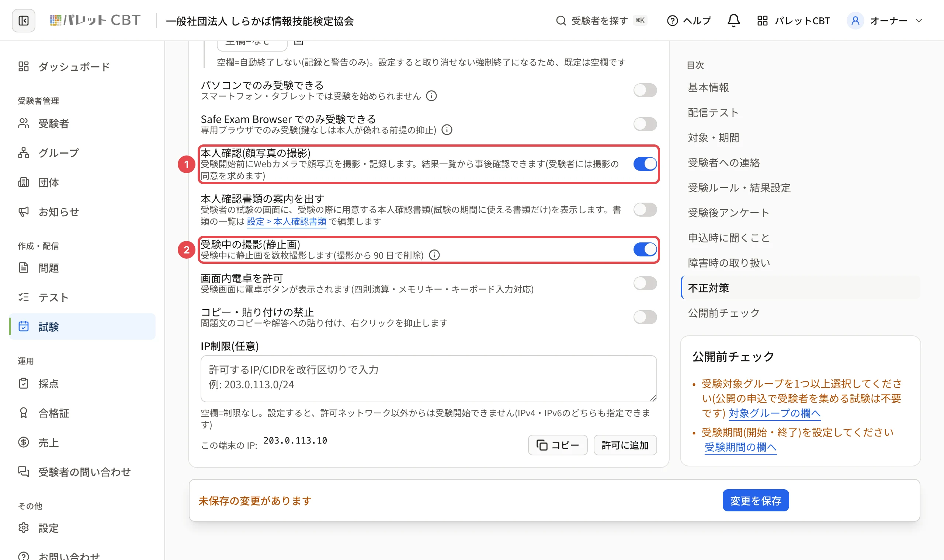Screen dimensions: 944x560
Task: Jump to 受験ルール・結果設定 section
Action: 739,188
